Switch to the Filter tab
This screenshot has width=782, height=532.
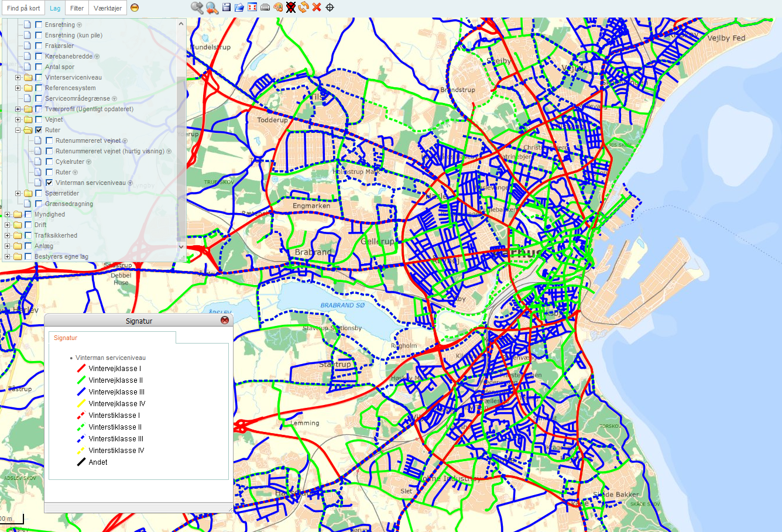(x=77, y=8)
